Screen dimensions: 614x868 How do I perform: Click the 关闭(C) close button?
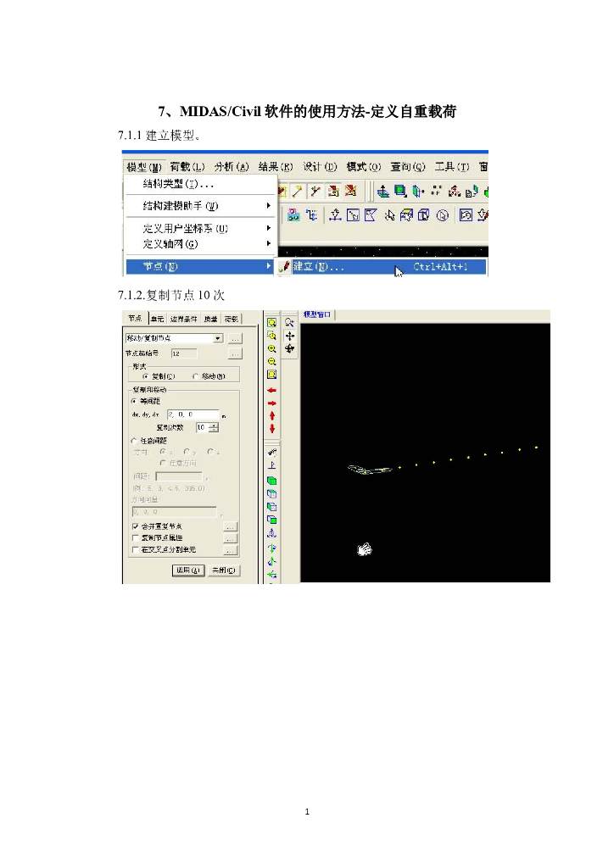[223, 570]
